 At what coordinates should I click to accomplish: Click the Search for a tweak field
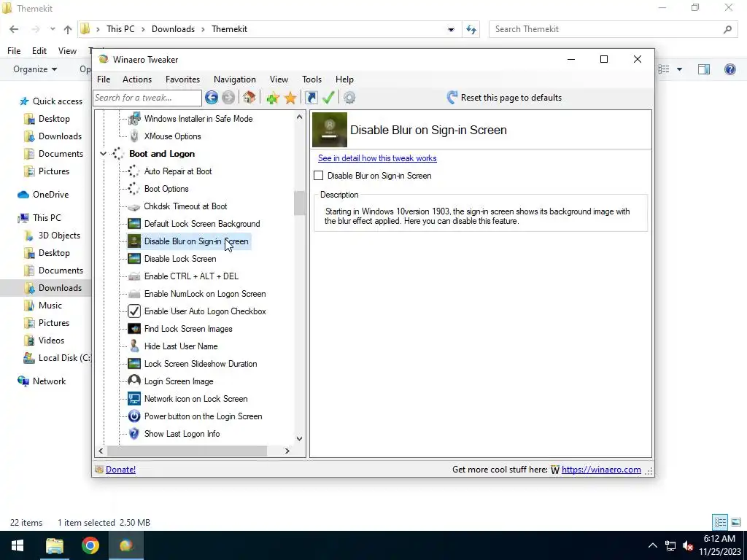coord(147,98)
